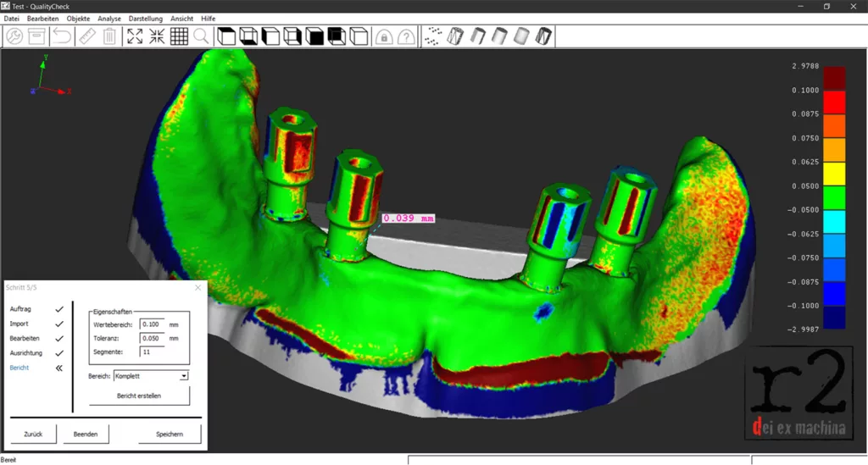
Task: Click the trash delete icon
Action: click(x=109, y=36)
